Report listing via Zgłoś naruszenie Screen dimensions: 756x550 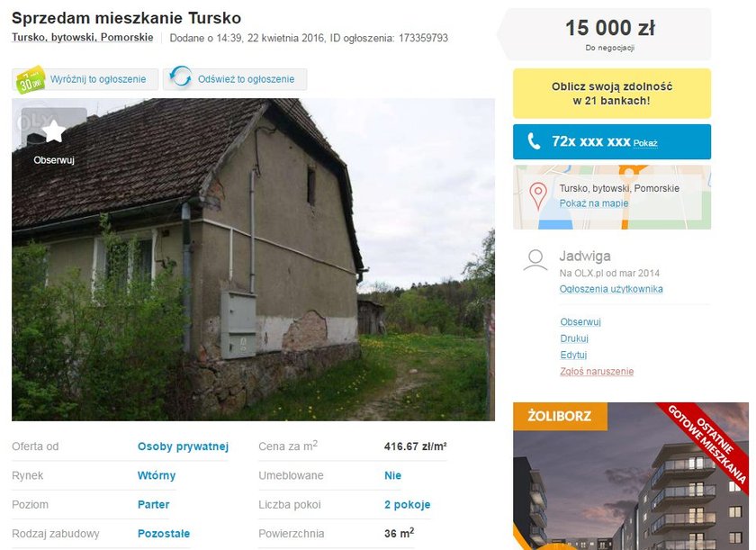(x=597, y=371)
